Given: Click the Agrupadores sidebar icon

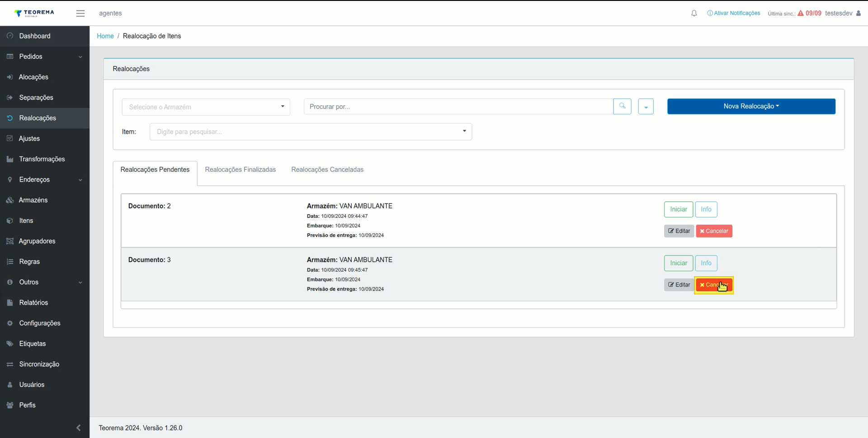Looking at the screenshot, I should point(10,241).
